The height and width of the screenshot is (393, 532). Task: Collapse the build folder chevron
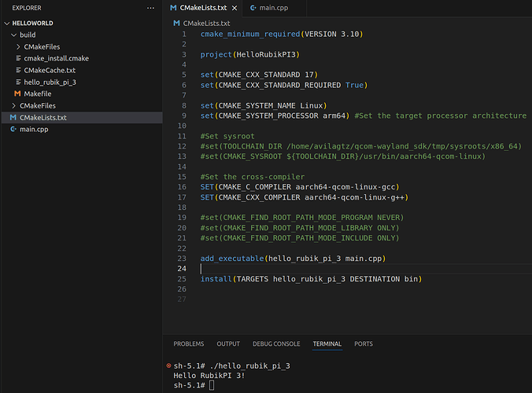(14, 35)
